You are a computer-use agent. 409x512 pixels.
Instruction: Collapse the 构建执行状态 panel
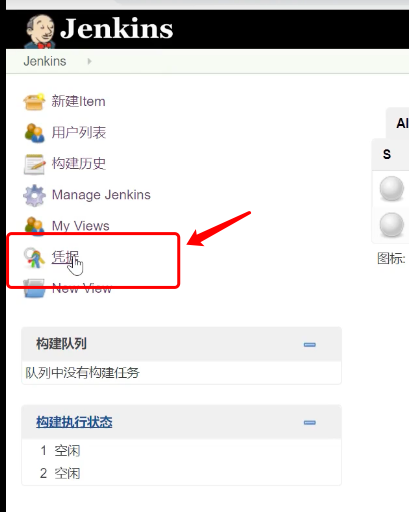click(x=310, y=423)
